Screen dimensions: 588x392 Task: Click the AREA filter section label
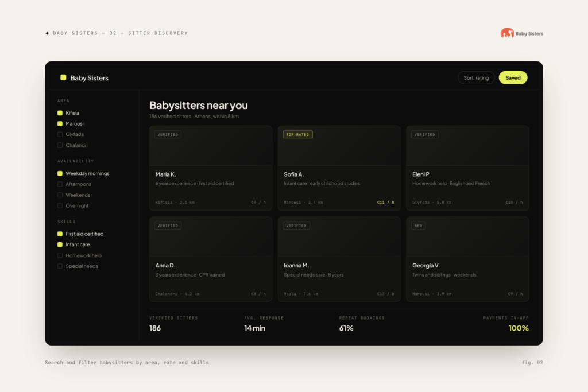[x=63, y=101]
